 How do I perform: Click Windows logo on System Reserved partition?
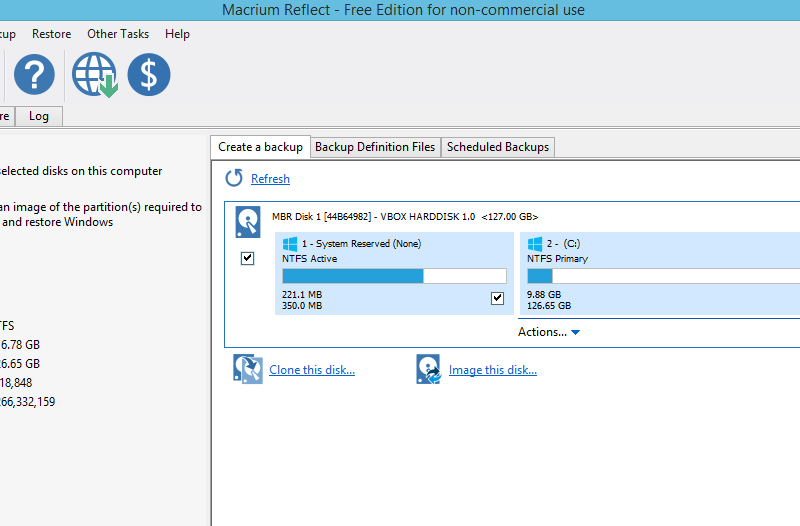(x=290, y=244)
